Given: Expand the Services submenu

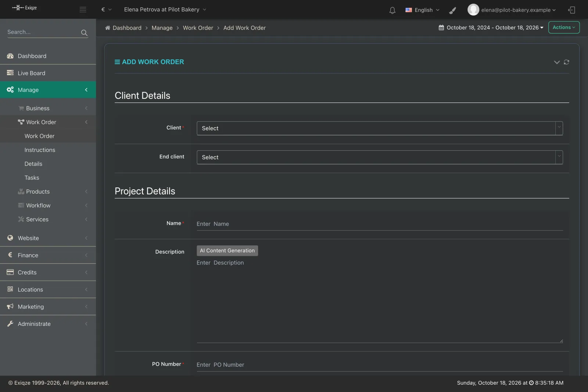Looking at the screenshot, I should tap(48, 219).
